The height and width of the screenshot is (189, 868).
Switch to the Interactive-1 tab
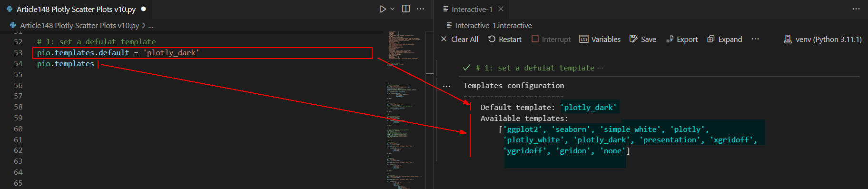pyautogui.click(x=472, y=9)
